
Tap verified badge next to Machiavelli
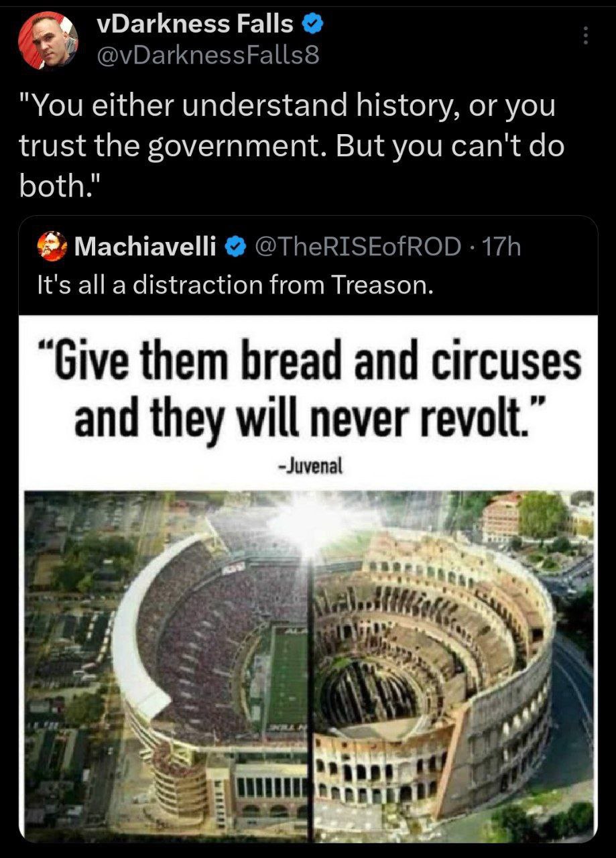click(233, 247)
